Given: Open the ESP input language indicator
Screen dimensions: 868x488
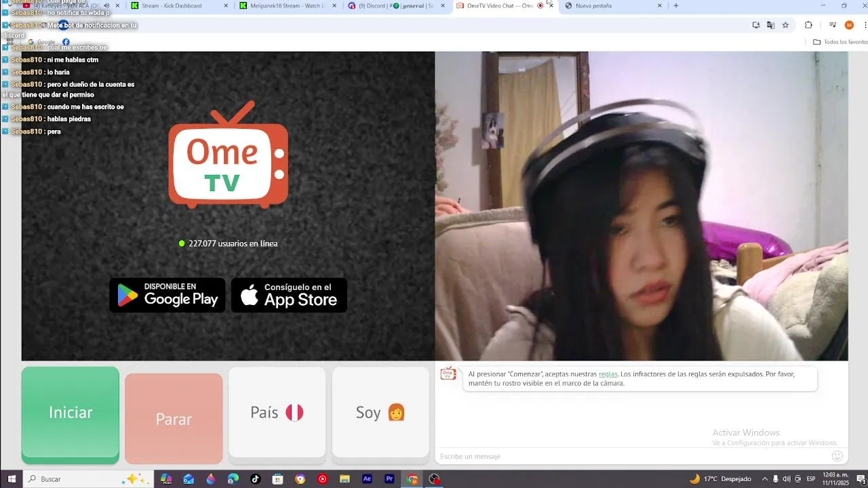Looking at the screenshot, I should coord(811,479).
